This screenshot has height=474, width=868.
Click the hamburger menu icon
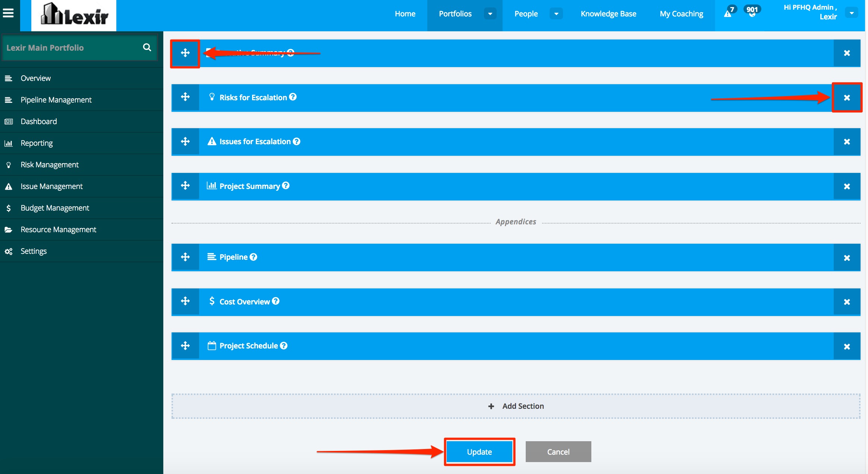(x=8, y=13)
